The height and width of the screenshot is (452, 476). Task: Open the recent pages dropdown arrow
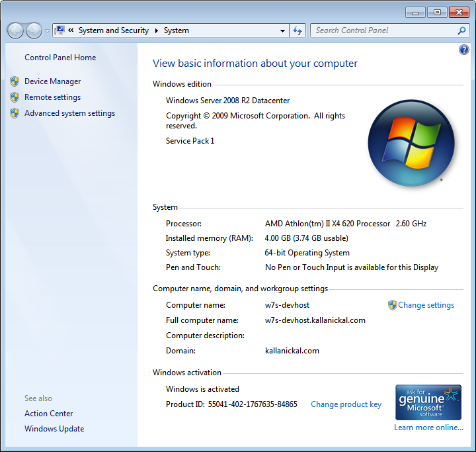[47, 31]
